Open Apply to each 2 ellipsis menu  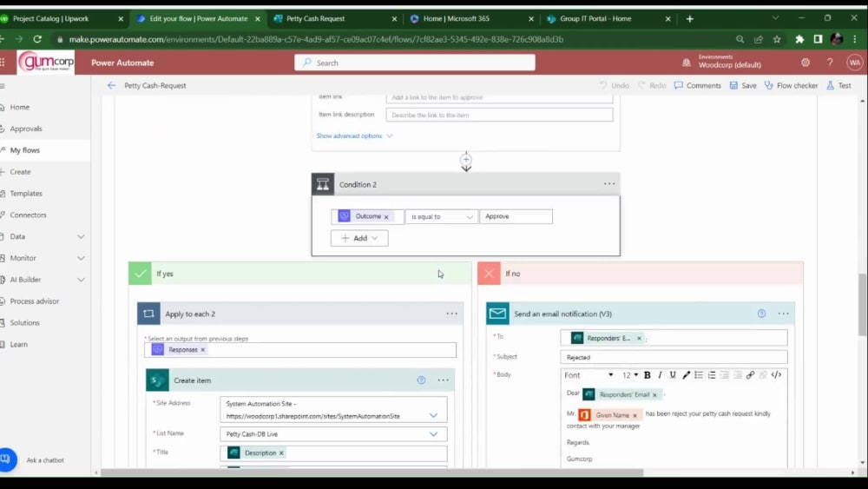(451, 314)
